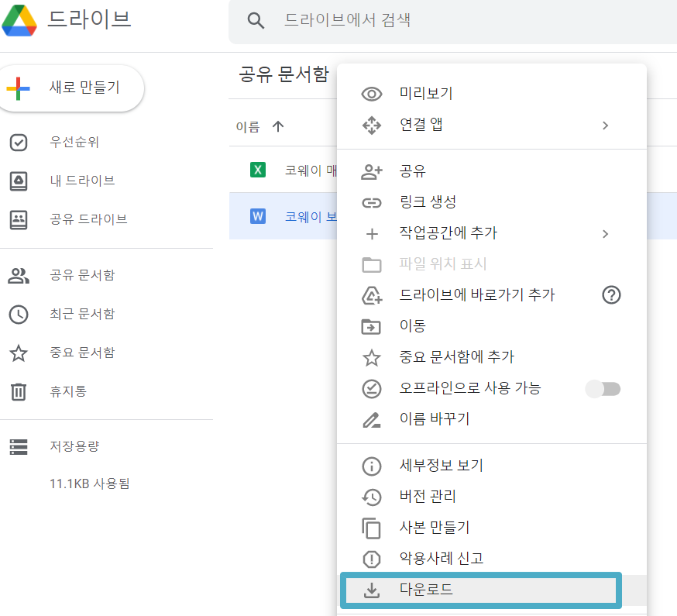Choose '다운로드' from the context menu

tap(492, 590)
